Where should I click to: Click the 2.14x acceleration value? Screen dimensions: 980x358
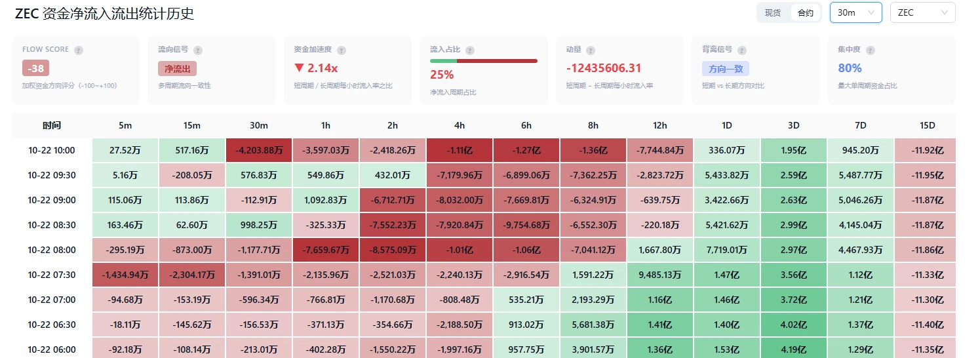(x=316, y=68)
